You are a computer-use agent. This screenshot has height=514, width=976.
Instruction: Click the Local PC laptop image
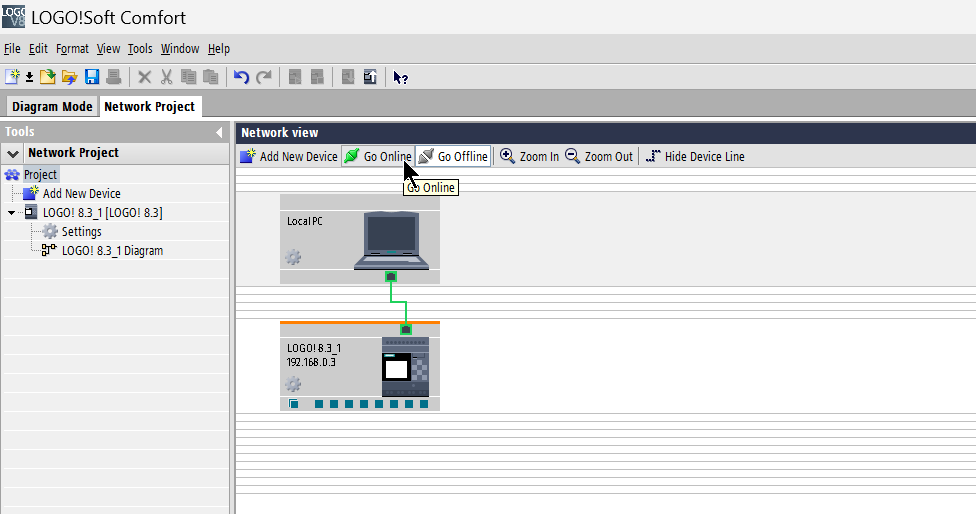click(x=391, y=241)
